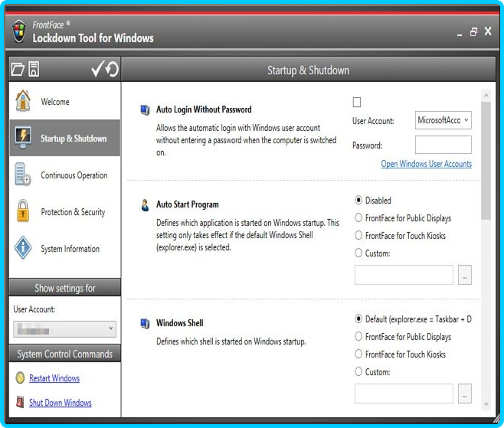Click the System Information blue info icon

[23, 248]
